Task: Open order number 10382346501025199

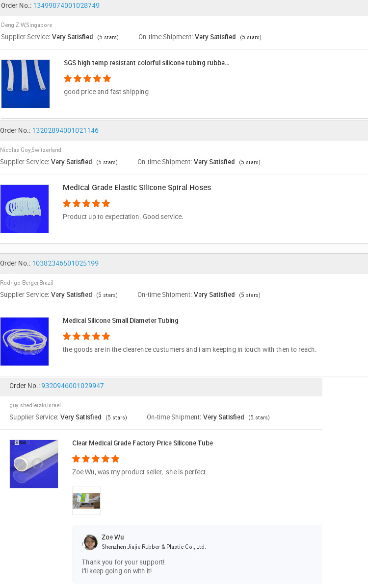Action: tap(65, 264)
